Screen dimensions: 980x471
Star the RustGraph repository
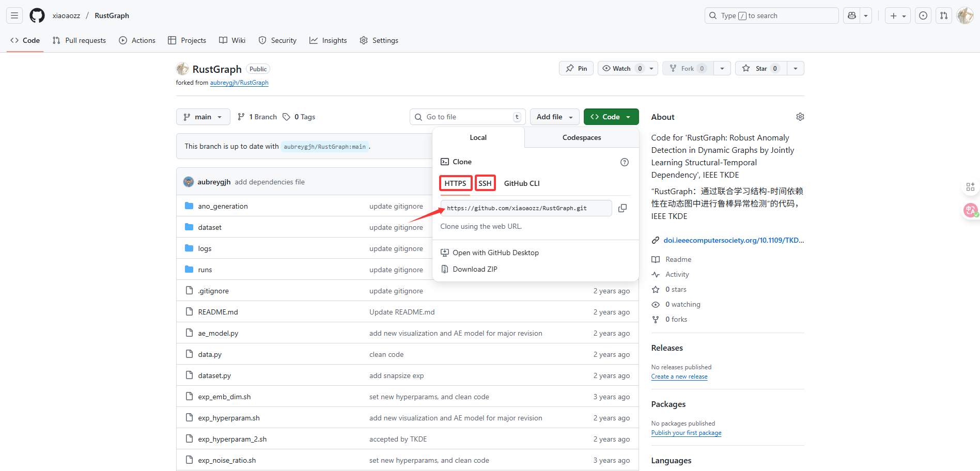click(761, 68)
